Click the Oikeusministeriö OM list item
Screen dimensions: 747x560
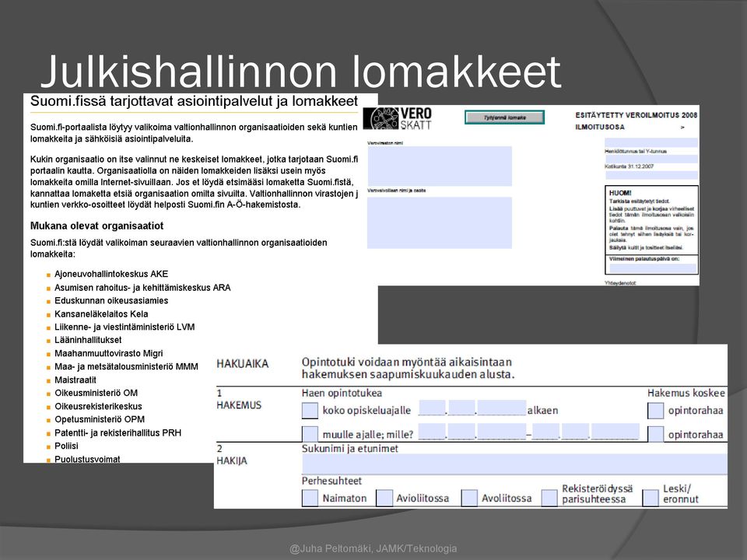[96, 393]
